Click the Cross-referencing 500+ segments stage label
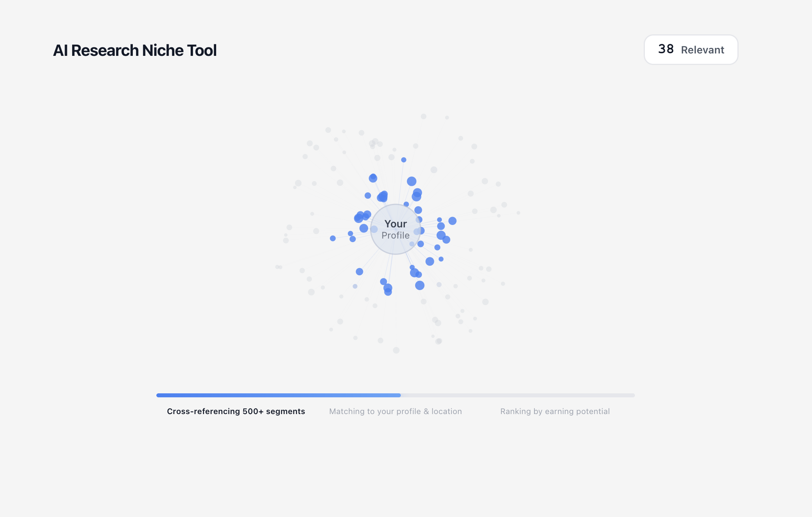This screenshot has height=517, width=812. pos(235,411)
